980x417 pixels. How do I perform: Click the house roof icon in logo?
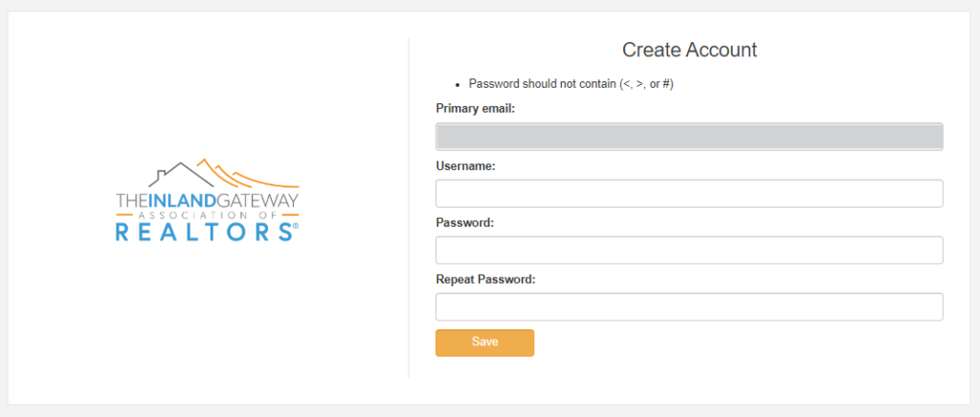pyautogui.click(x=179, y=174)
